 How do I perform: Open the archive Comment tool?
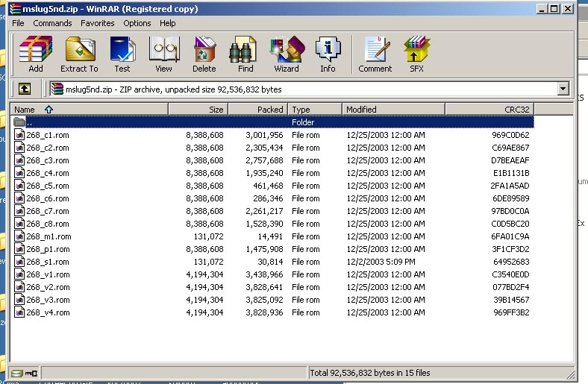[375, 54]
